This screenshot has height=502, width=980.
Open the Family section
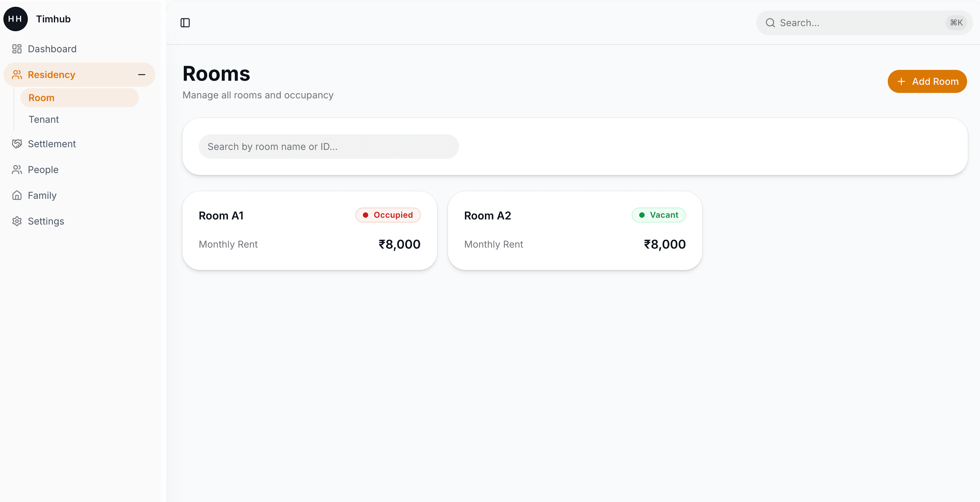pos(79,195)
